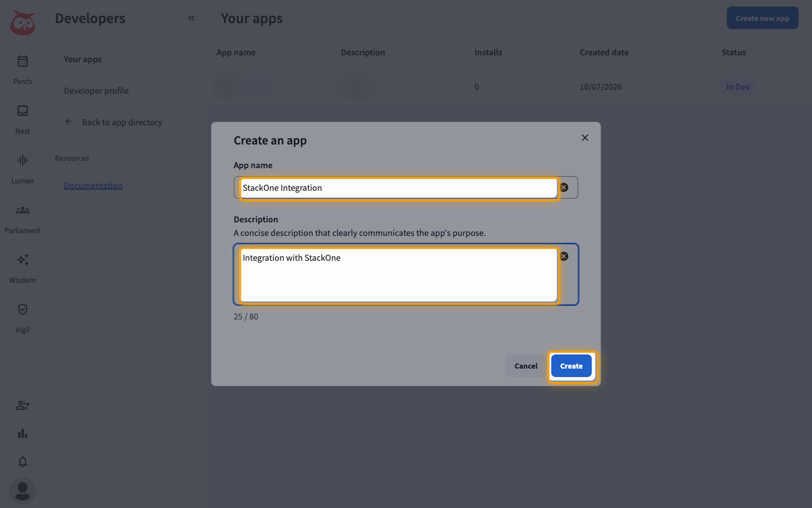Click the App name column header
Viewport: 812px width, 508px height.
(x=236, y=52)
